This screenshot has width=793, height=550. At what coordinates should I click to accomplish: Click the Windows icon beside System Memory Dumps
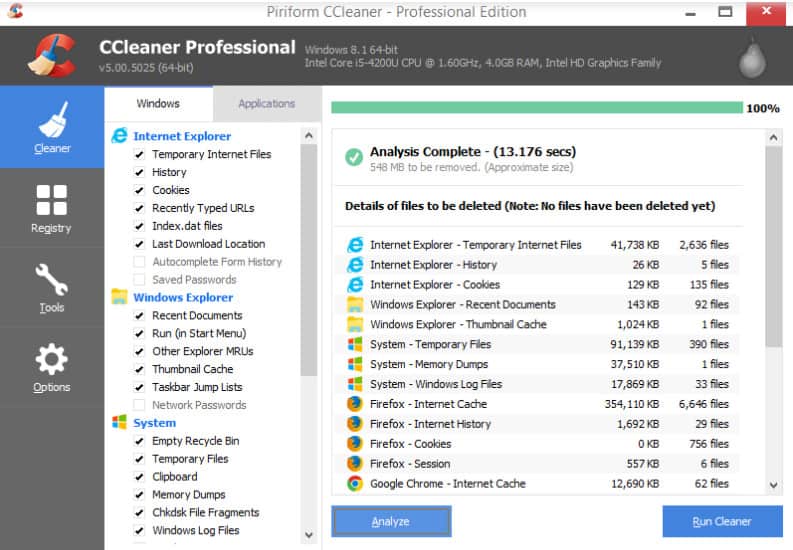click(x=354, y=364)
